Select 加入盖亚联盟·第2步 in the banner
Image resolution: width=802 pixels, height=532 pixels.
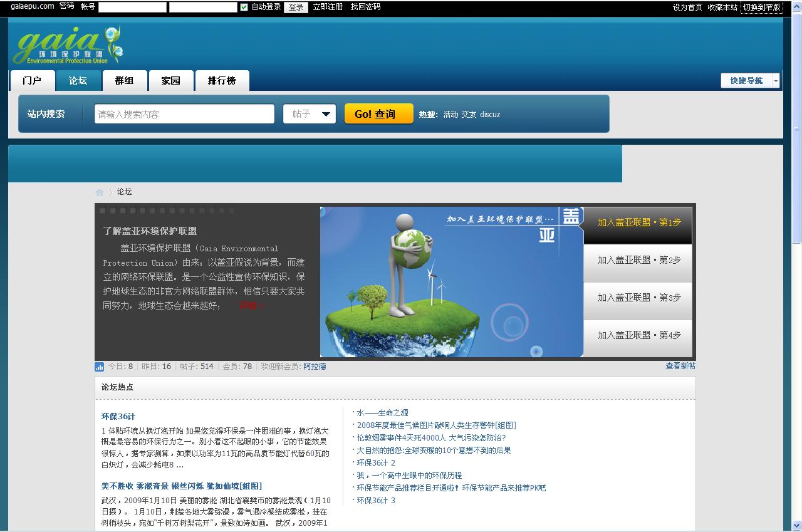click(x=637, y=261)
